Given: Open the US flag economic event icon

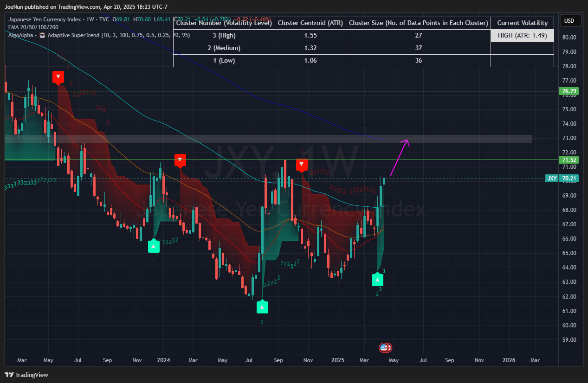Looking at the screenshot, I should (383, 347).
